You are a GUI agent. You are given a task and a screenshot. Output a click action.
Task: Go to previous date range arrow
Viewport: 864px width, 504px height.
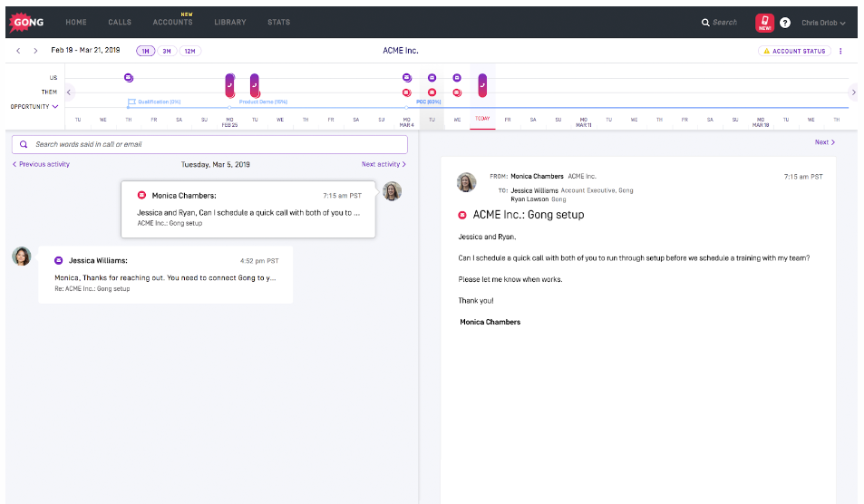point(18,51)
